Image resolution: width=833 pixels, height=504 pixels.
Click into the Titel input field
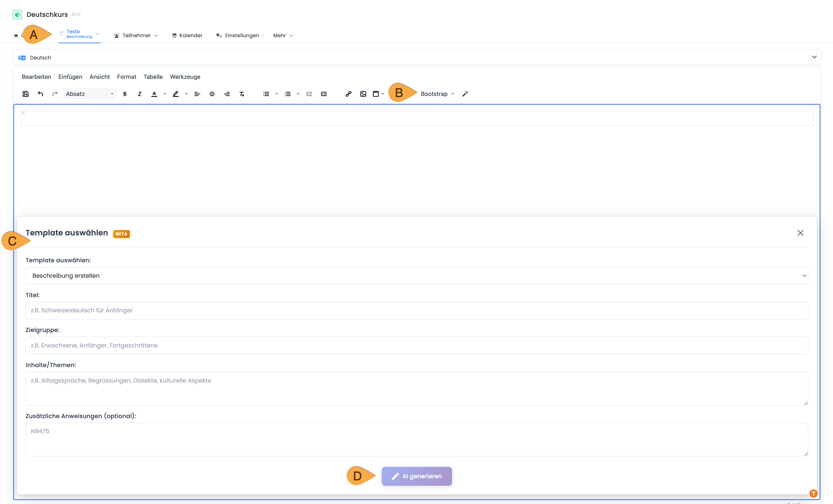(x=416, y=310)
